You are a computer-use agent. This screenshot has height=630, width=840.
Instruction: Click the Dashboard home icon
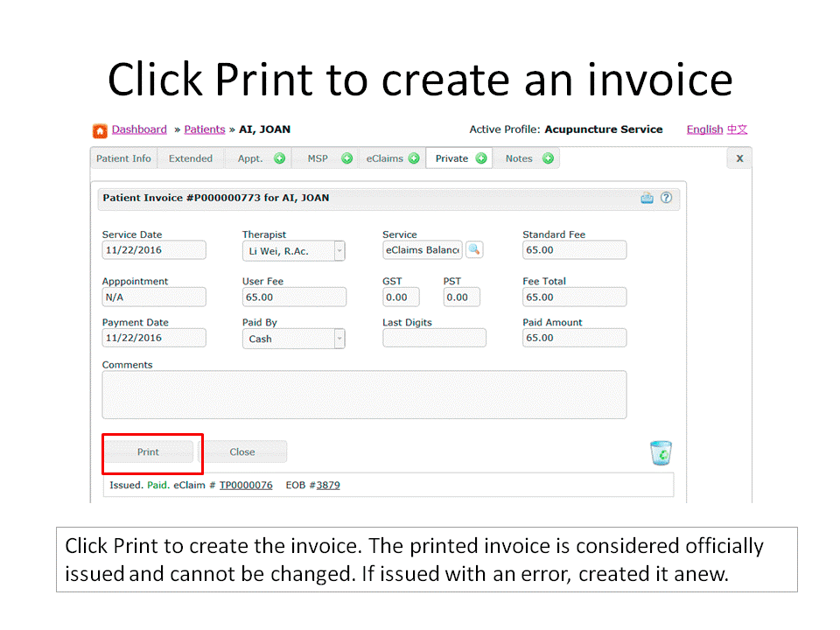pyautogui.click(x=101, y=130)
